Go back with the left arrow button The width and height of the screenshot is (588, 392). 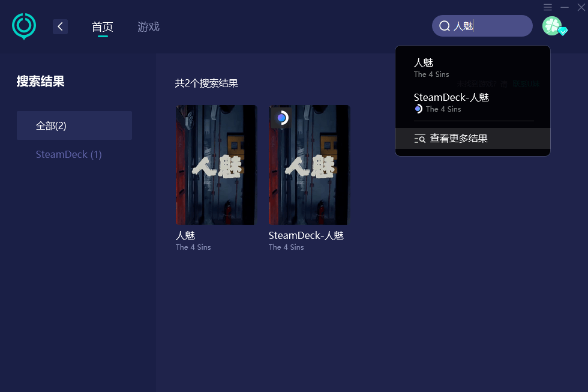60,26
